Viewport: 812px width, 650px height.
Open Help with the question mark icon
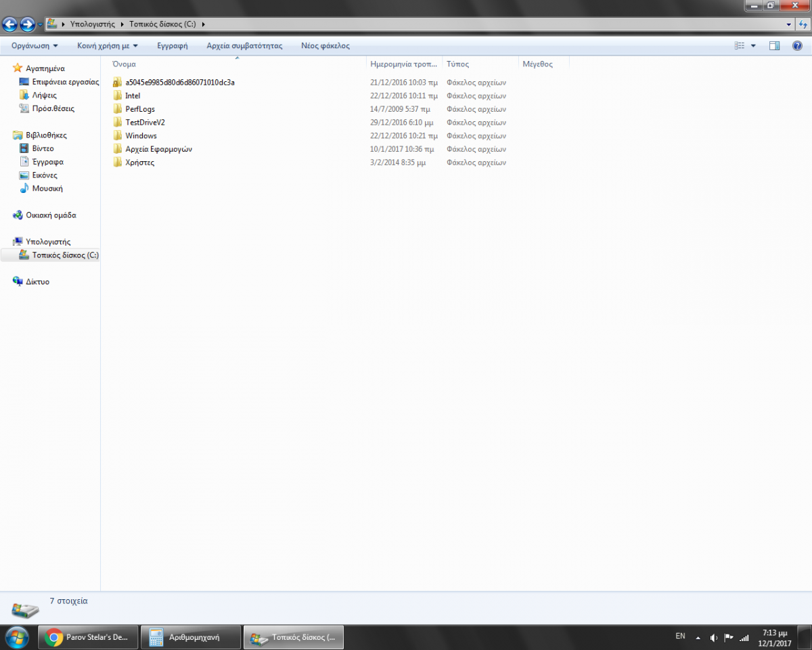(x=797, y=45)
